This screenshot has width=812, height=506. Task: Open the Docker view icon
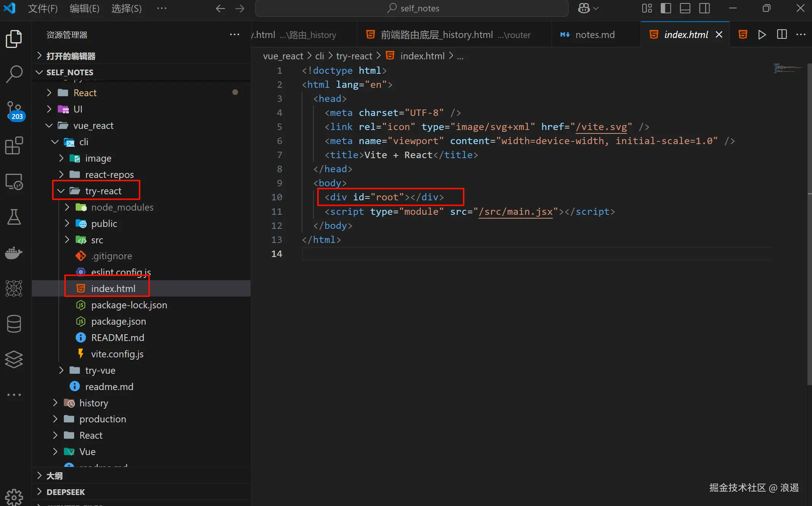[14, 253]
